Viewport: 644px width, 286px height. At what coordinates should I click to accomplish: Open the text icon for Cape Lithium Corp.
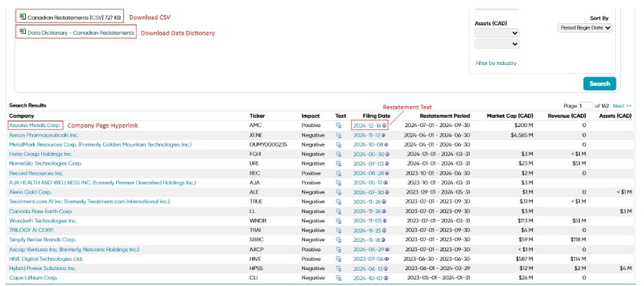338,278
